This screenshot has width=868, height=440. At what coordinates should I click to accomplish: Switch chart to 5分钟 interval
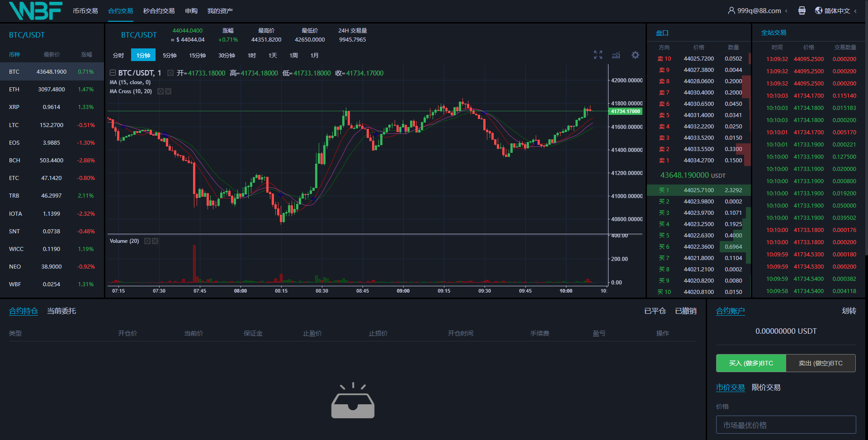pyautogui.click(x=170, y=55)
